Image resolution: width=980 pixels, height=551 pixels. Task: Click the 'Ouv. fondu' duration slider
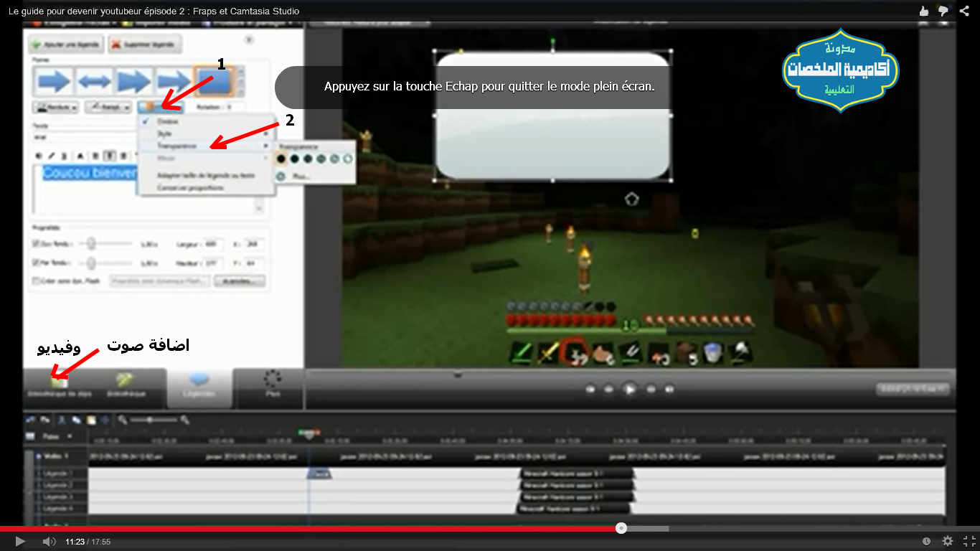[105, 244]
